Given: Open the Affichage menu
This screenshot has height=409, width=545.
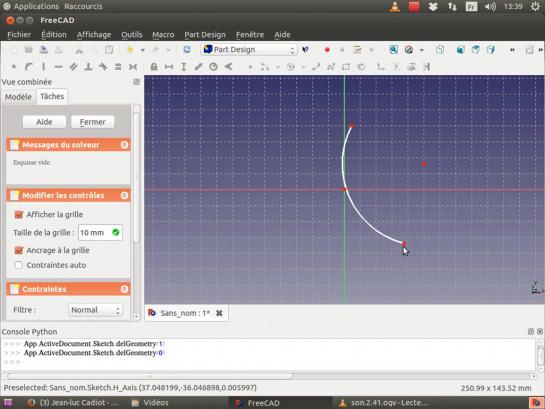Looking at the screenshot, I should click(94, 35).
